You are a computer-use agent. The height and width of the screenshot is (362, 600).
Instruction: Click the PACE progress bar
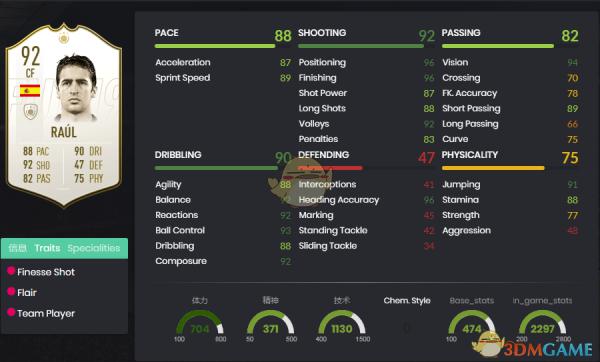point(215,46)
